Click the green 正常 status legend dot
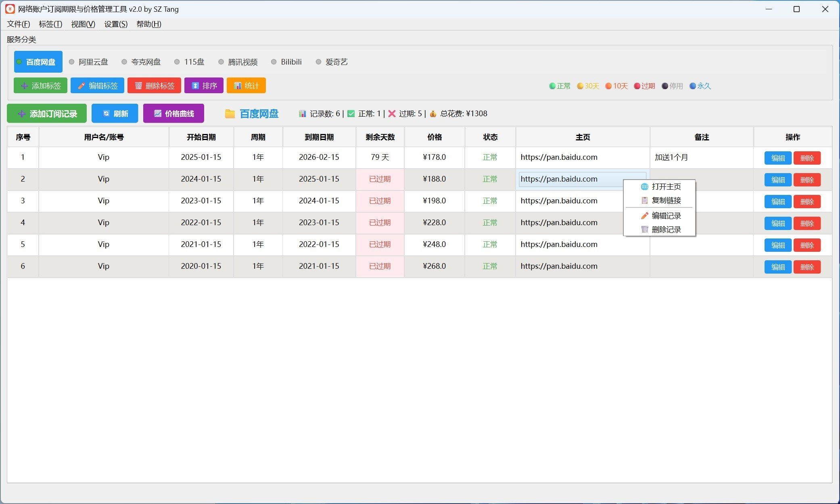 pyautogui.click(x=552, y=86)
